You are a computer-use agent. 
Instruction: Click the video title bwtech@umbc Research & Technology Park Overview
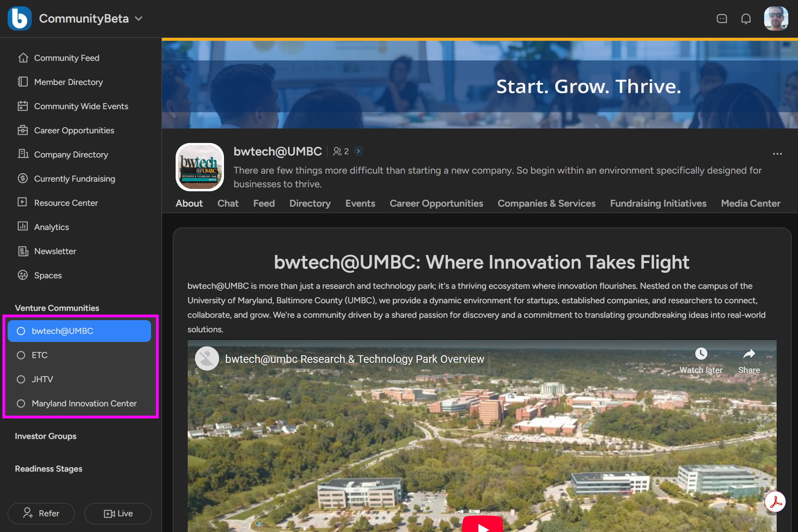point(354,359)
